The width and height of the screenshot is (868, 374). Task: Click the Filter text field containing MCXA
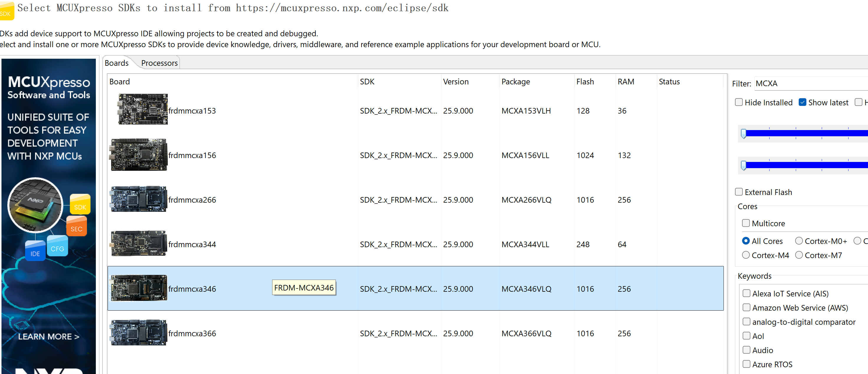(x=809, y=83)
